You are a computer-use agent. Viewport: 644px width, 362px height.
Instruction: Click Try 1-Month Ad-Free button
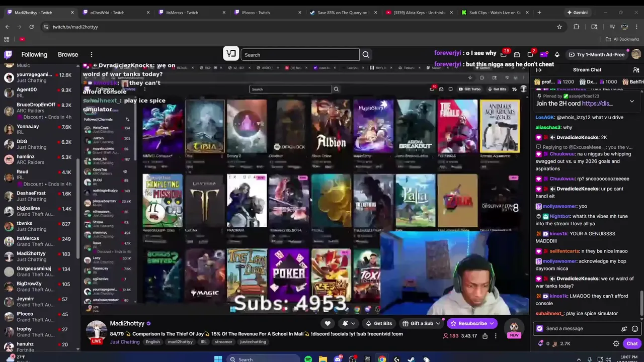point(597,54)
